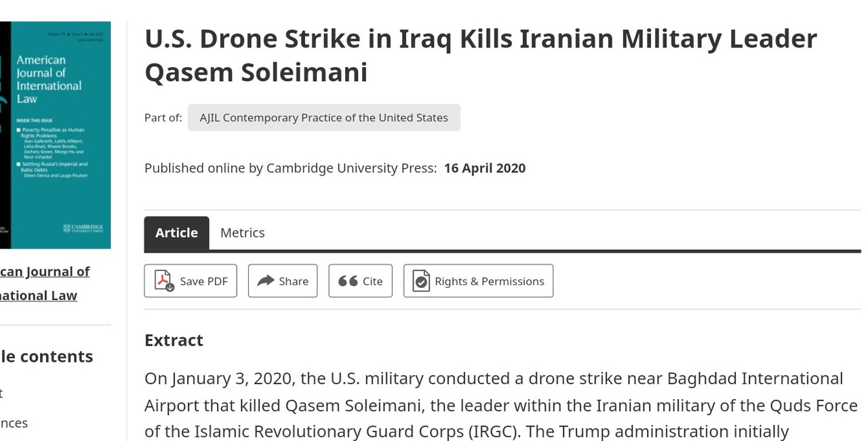Click the share arrow icon
Image resolution: width=868 pixels, height=441 pixels.
point(266,280)
